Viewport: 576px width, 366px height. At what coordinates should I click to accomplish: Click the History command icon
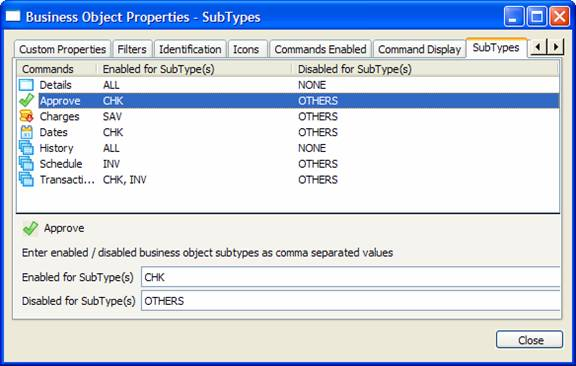[26, 148]
